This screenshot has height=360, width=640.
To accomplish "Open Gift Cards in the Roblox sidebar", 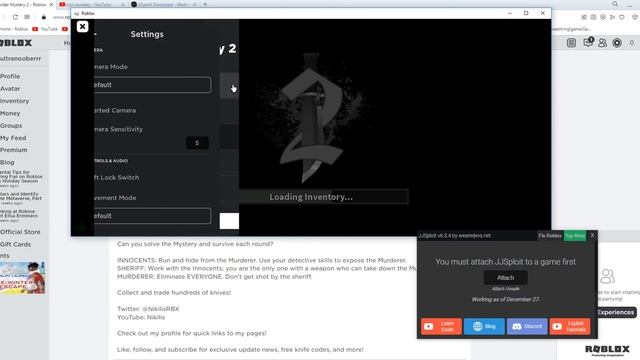I will [15, 244].
